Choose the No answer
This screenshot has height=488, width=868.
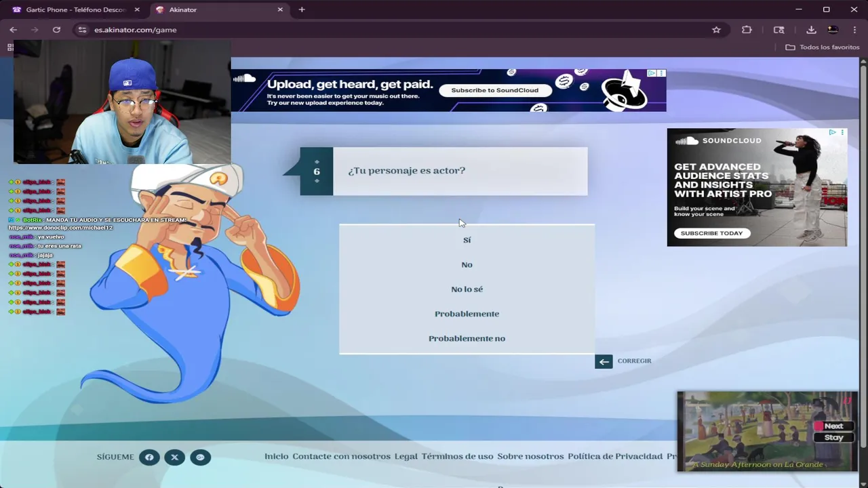point(467,265)
